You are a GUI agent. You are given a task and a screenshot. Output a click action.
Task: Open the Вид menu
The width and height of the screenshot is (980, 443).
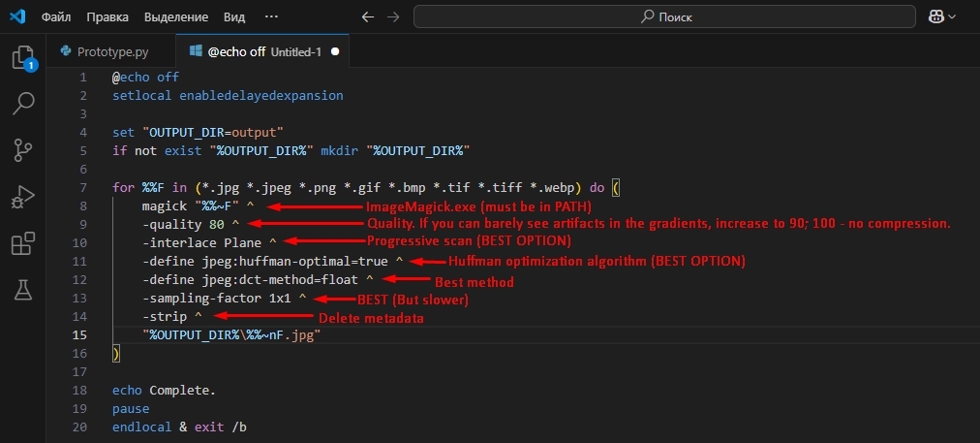tap(234, 17)
